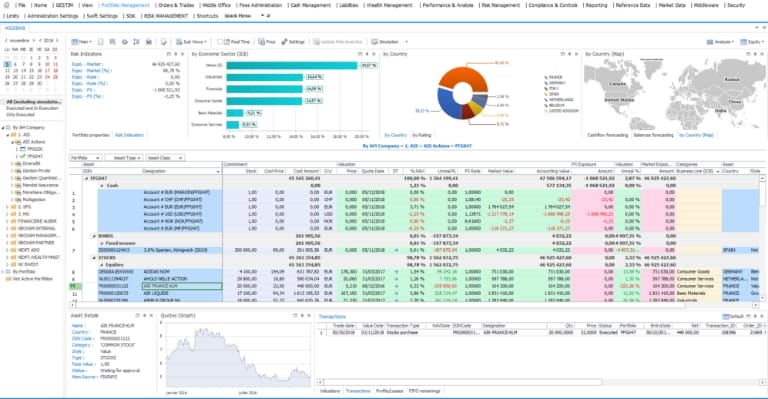Screen dimensions: 768x399
Task: Collapse the STOCKS group in holdings grid
Action: [94, 258]
